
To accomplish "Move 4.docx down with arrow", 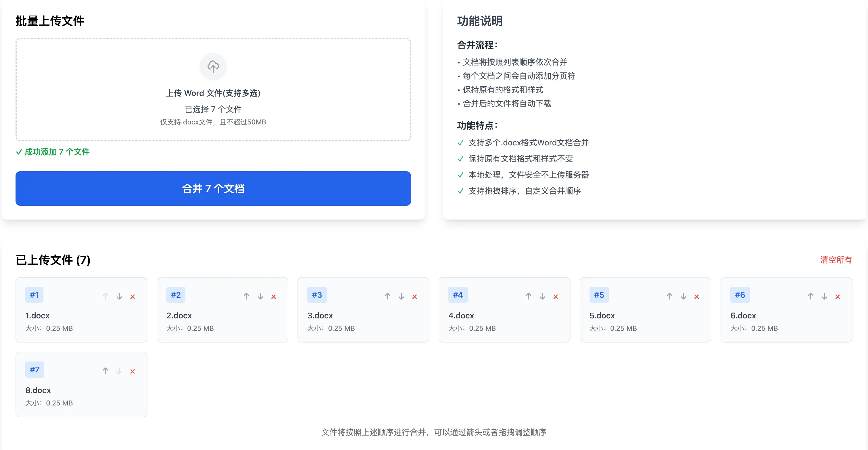I will coord(543,296).
